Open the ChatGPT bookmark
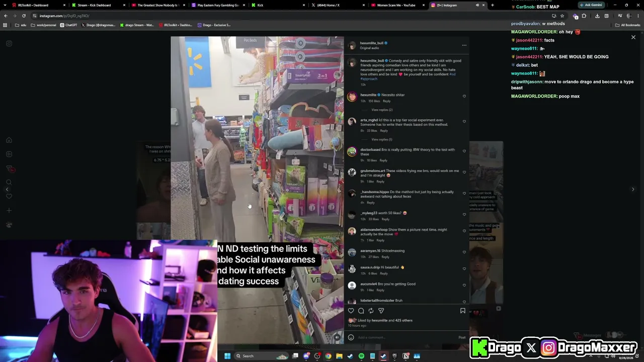644x362 pixels. click(69, 25)
